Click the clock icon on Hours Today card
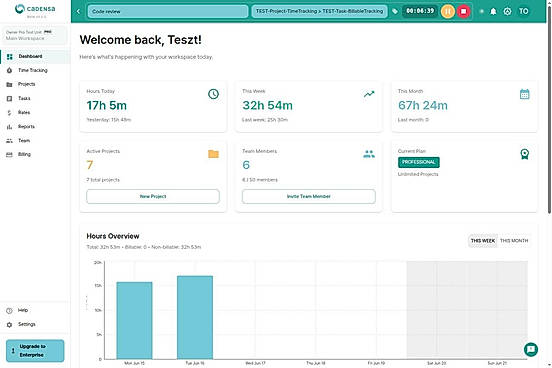The width and height of the screenshot is (552, 368). [x=213, y=94]
